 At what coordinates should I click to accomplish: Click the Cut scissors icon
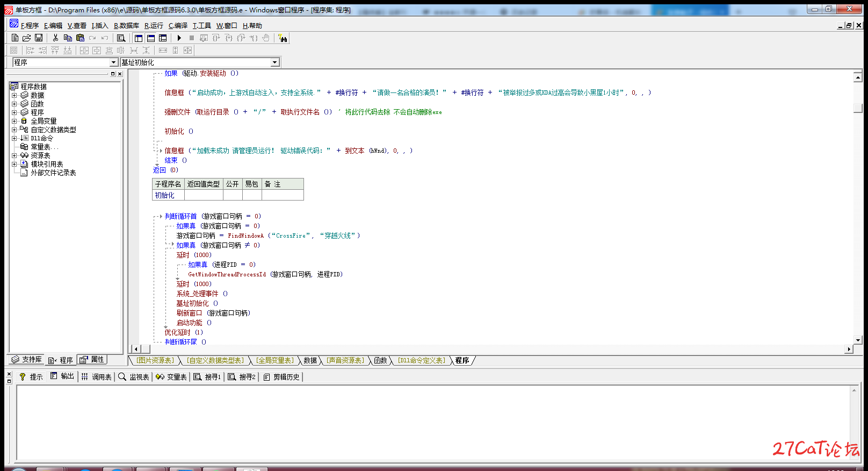[55, 38]
